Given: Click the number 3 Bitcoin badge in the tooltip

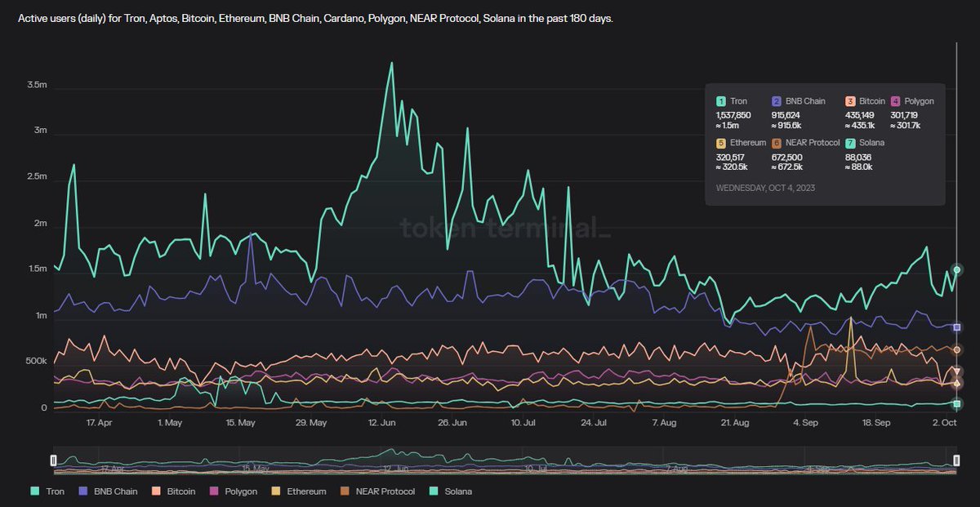Looking at the screenshot, I should click(x=850, y=101).
